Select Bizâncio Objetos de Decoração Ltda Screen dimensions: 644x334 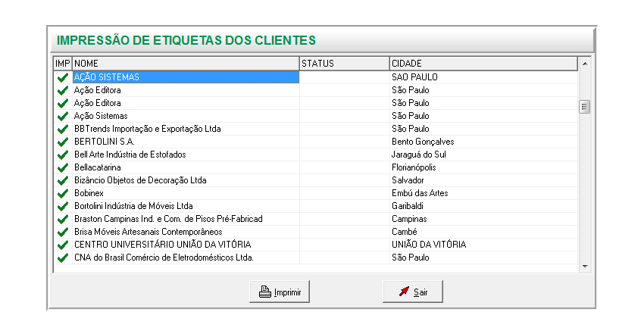tap(186, 180)
